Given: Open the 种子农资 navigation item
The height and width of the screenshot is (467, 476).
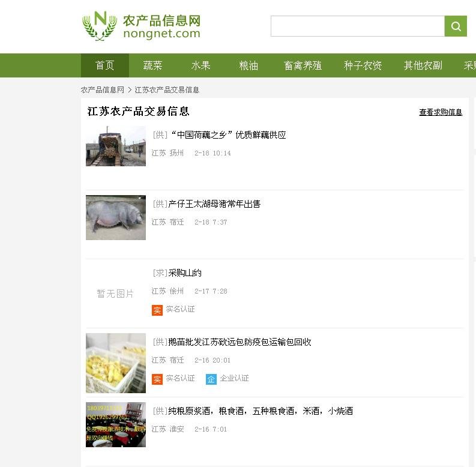Looking at the screenshot, I should [363, 65].
